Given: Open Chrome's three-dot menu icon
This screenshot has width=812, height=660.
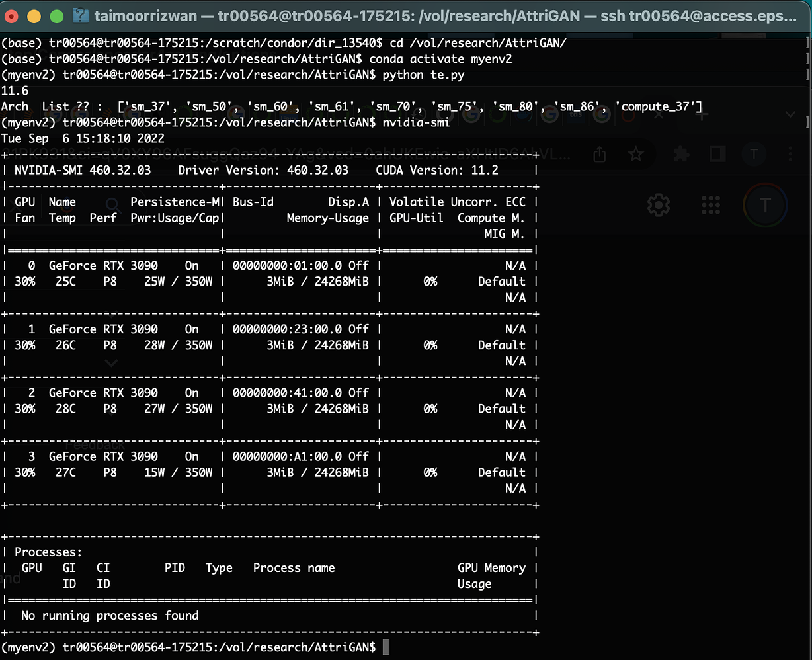Looking at the screenshot, I should pos(791,154).
